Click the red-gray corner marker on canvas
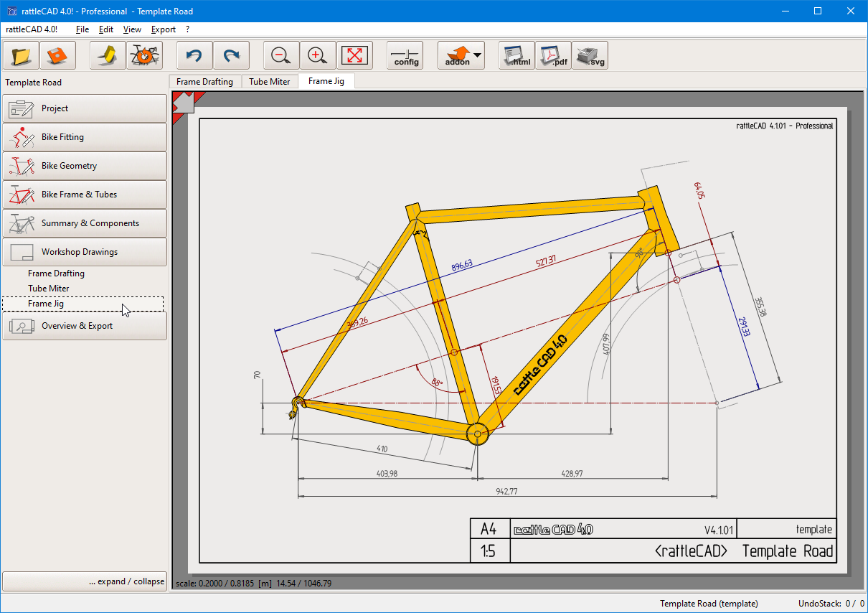This screenshot has height=613, width=868. pyautogui.click(x=183, y=104)
